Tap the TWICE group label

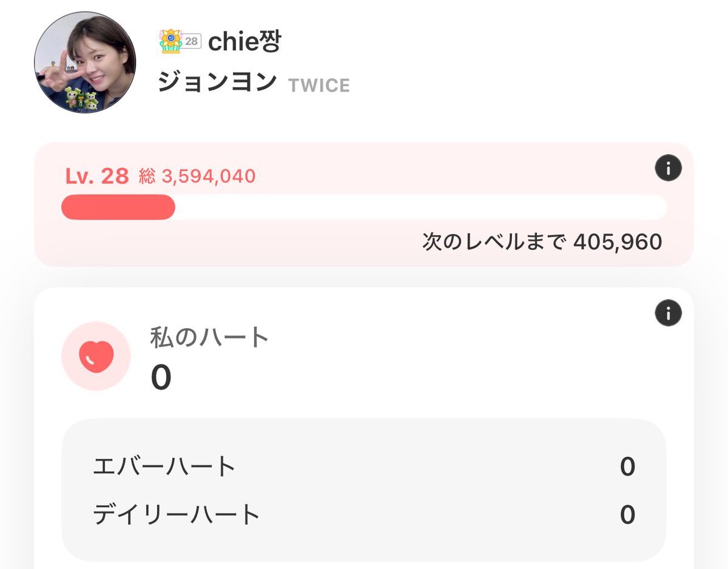(319, 86)
